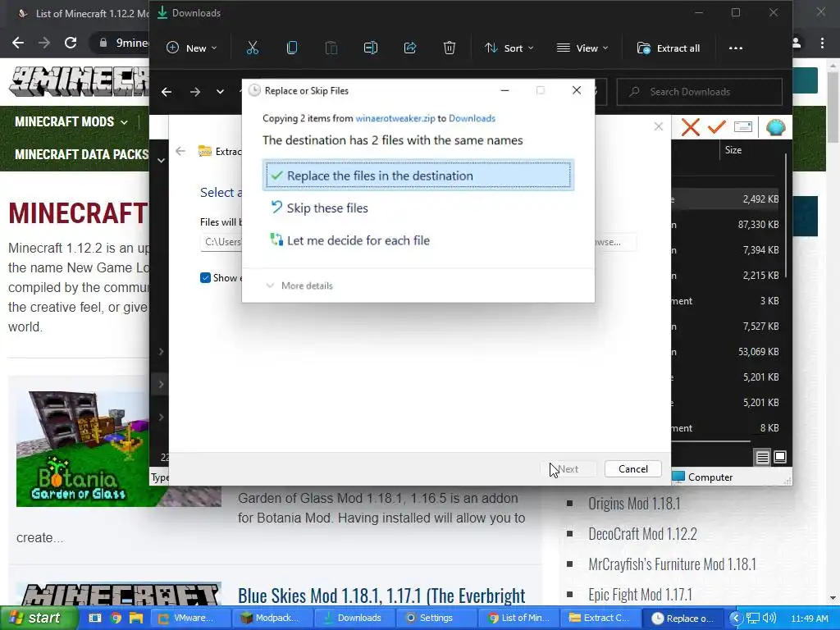Click the Share icon in Explorer toolbar
840x630 pixels.
pos(410,48)
